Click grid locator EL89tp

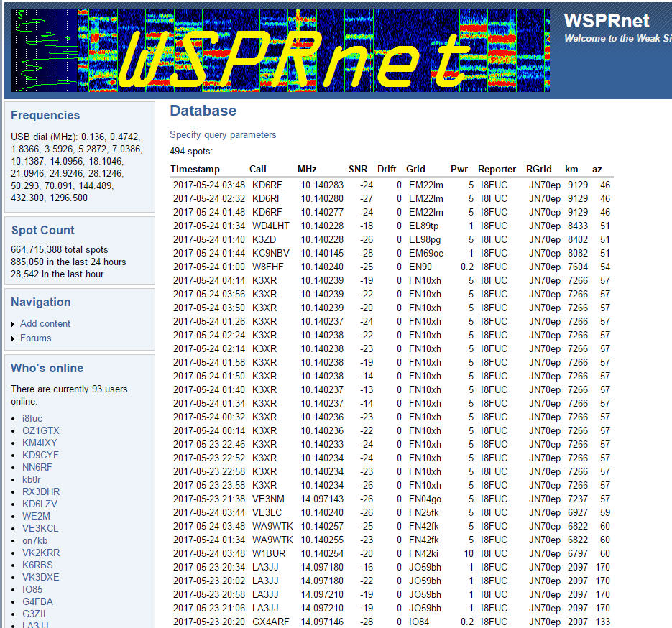[x=424, y=226]
